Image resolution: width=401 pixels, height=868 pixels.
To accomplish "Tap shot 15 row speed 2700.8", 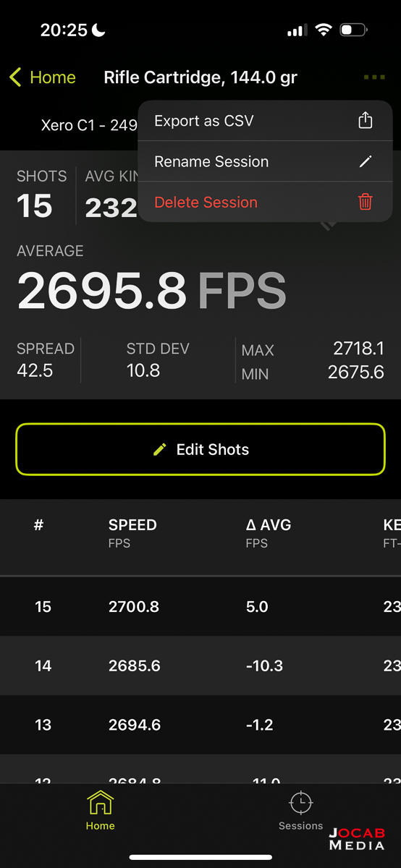I will pyautogui.click(x=200, y=606).
